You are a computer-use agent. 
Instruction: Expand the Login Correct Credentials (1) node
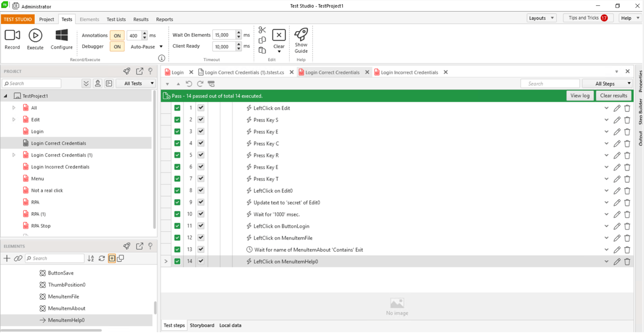tap(14, 155)
